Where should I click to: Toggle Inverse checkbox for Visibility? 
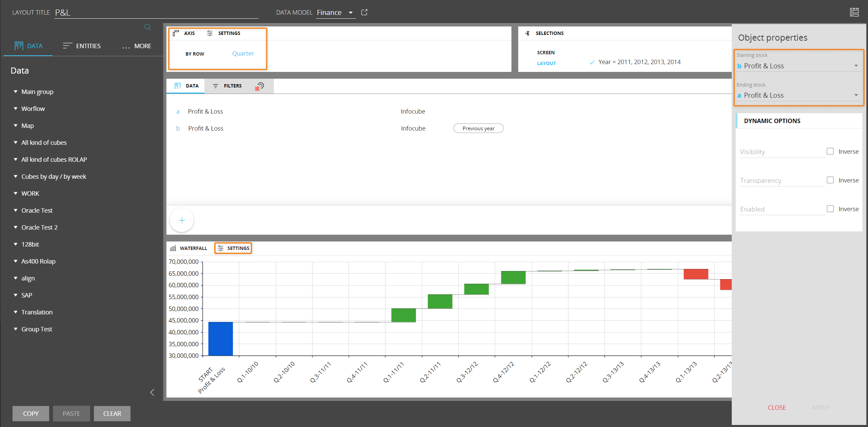coord(830,151)
